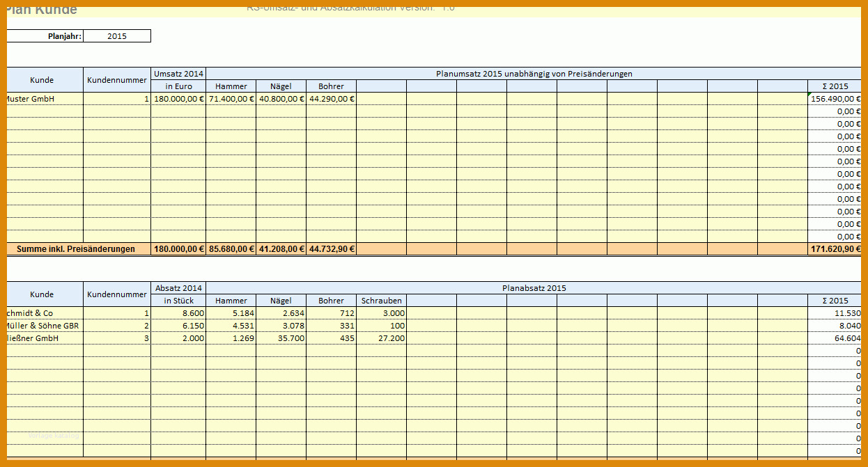Select the 3.078 Nägel quantity cell
The image size is (868, 467).
(281, 325)
